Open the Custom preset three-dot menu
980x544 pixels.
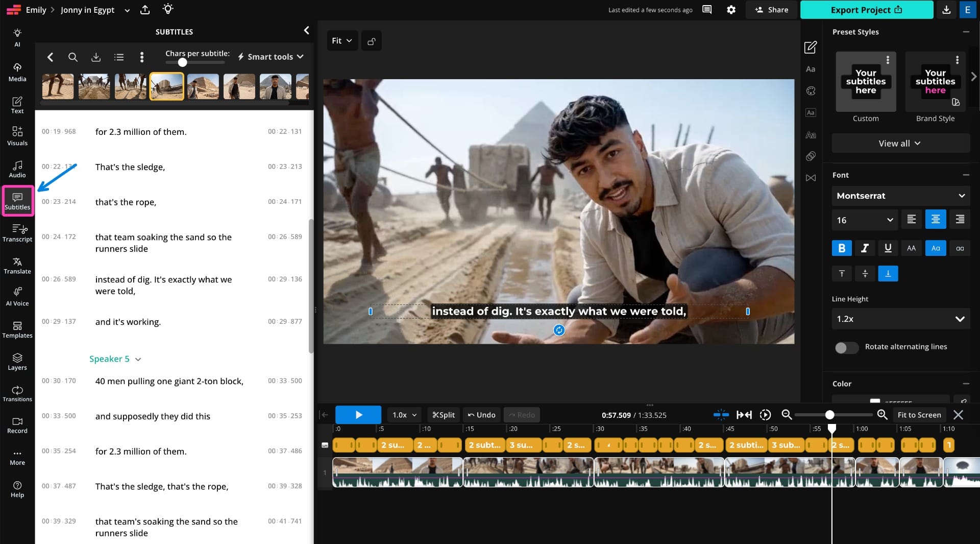click(888, 60)
